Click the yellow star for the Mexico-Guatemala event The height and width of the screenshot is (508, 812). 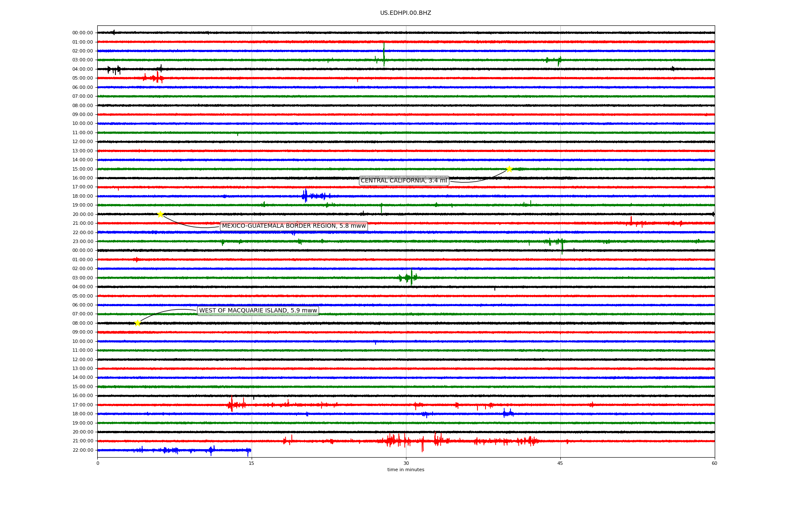[160, 214]
